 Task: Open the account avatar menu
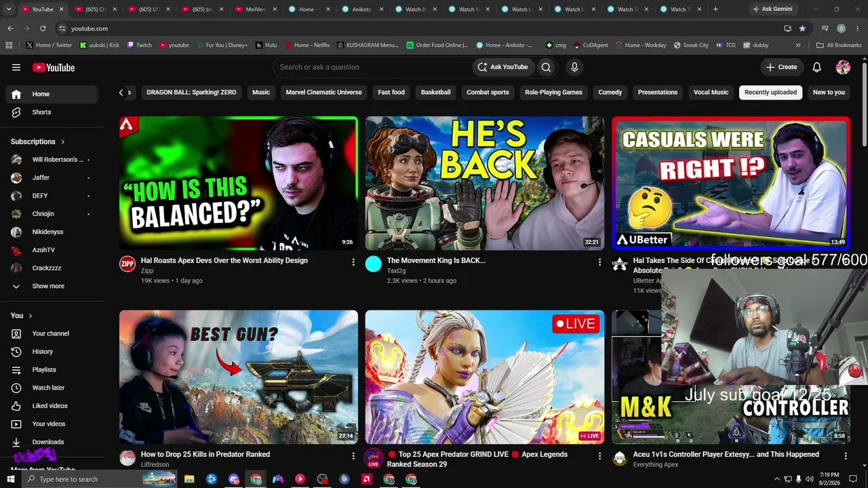coord(843,67)
